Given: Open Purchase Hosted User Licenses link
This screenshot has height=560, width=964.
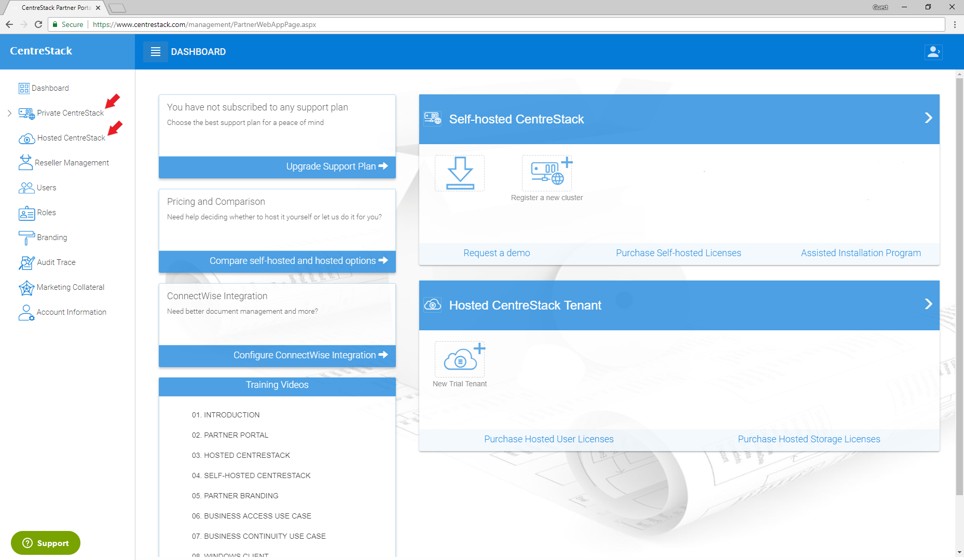Looking at the screenshot, I should click(x=549, y=439).
